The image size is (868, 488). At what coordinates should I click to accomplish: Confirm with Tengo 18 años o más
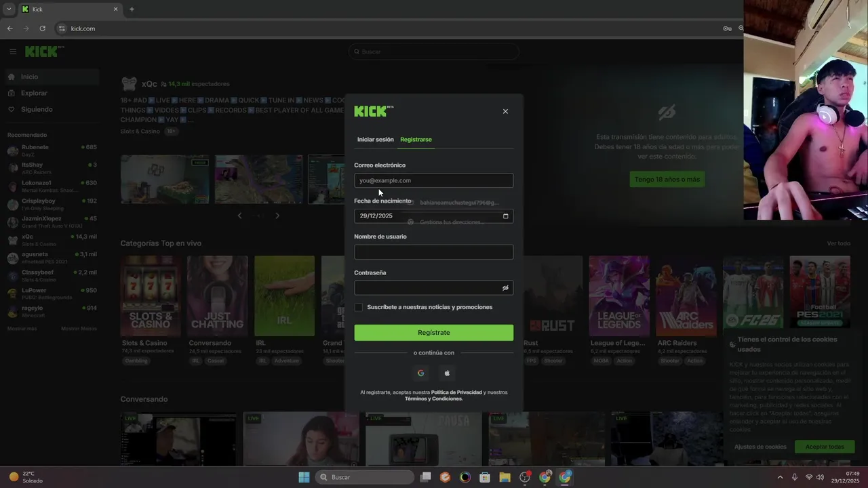[x=667, y=179]
